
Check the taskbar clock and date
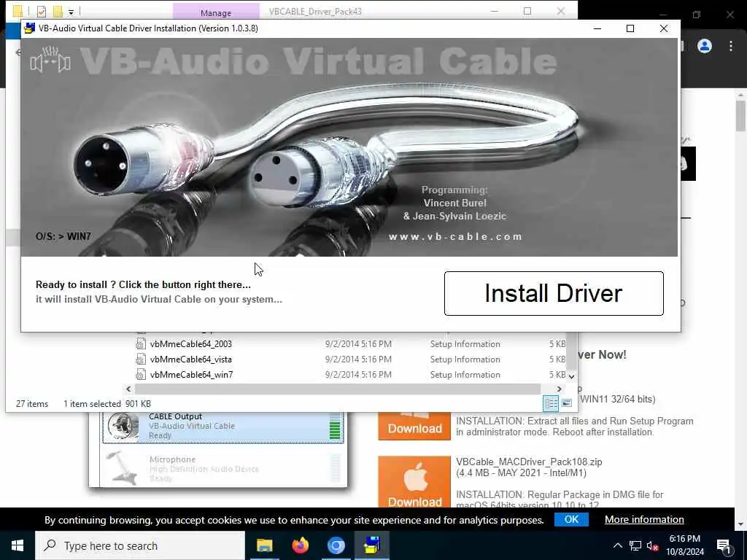coord(684,545)
